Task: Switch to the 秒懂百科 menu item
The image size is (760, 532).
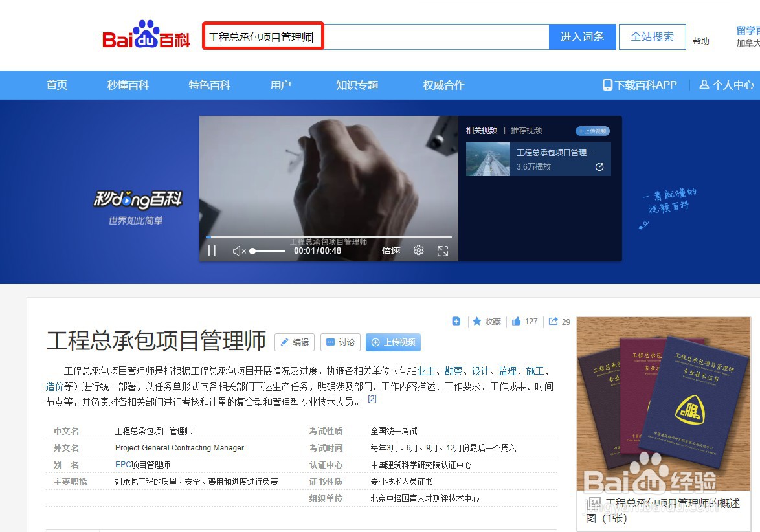Action: [127, 85]
